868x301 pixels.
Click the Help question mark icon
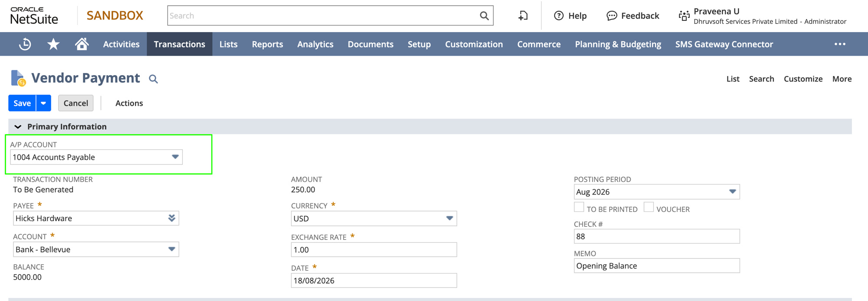click(x=559, y=16)
